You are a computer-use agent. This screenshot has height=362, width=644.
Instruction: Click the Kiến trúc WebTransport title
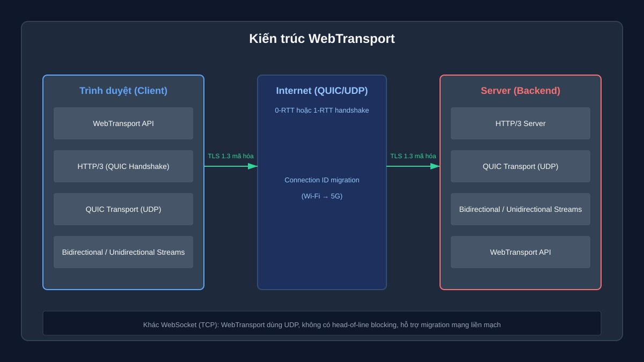[x=322, y=39]
